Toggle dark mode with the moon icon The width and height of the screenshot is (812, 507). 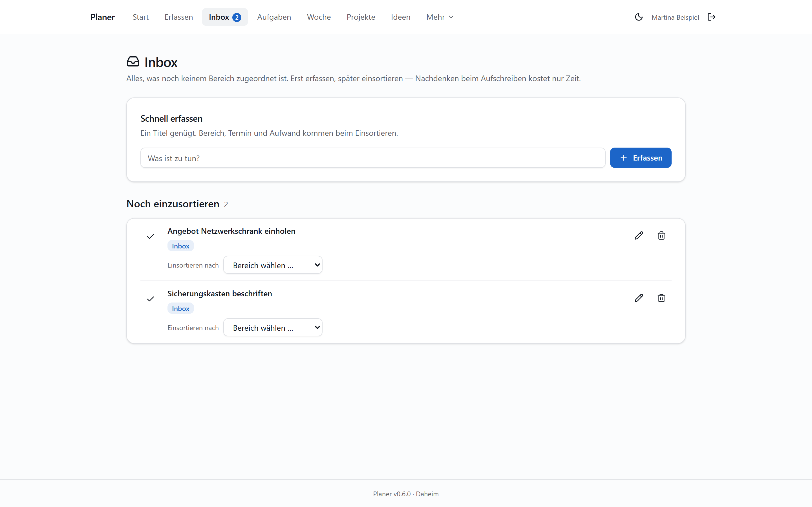[639, 17]
